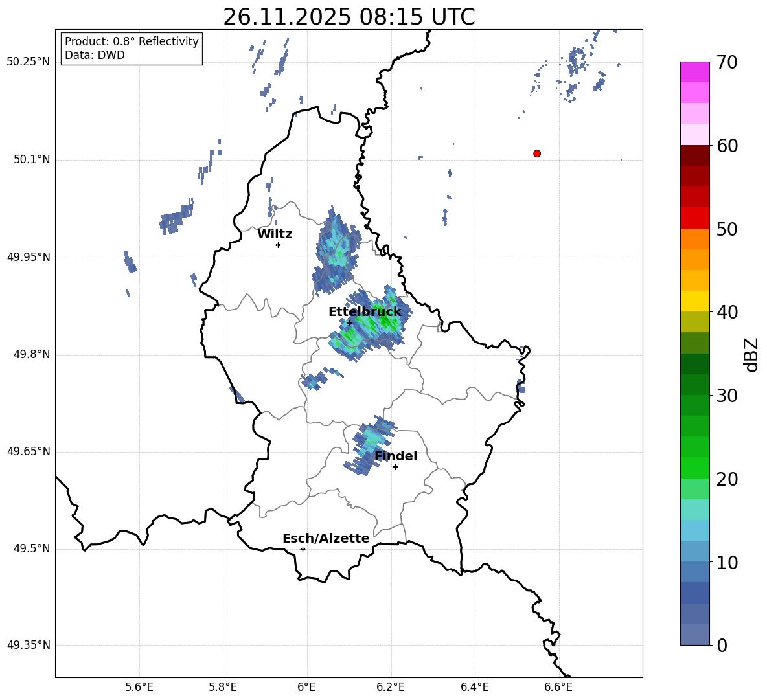Screen dimensions: 767x700
Task: Click the 5.8°E longitude label
Action: [223, 687]
